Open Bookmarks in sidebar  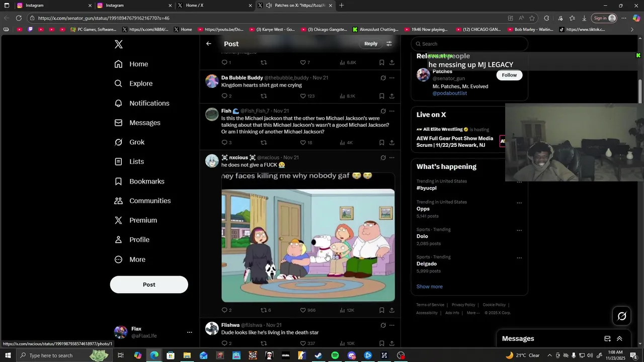(x=139, y=181)
